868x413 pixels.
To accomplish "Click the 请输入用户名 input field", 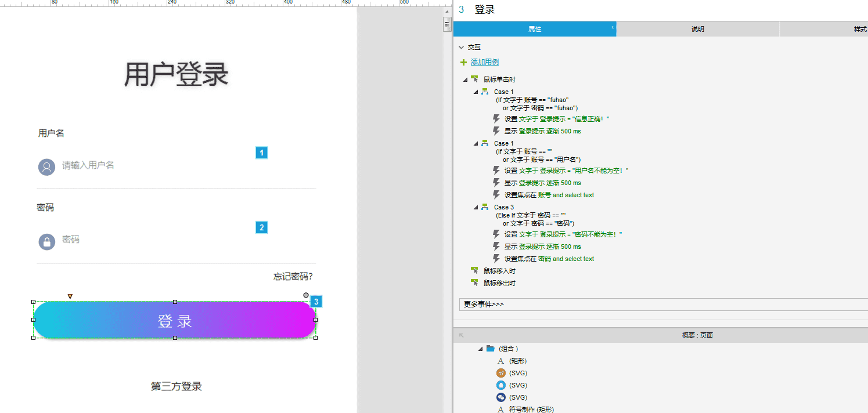I will tap(151, 166).
